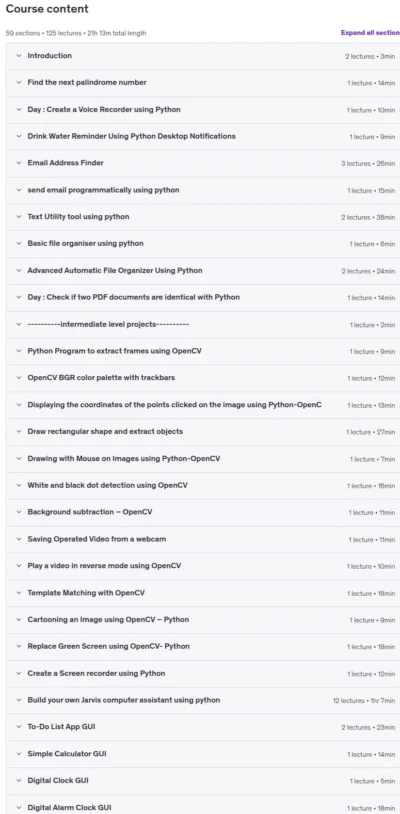Viewport: 400px width, 814px height.
Task: Click chevron next to Background subtraction – OpenCV
Action: pyautogui.click(x=19, y=512)
